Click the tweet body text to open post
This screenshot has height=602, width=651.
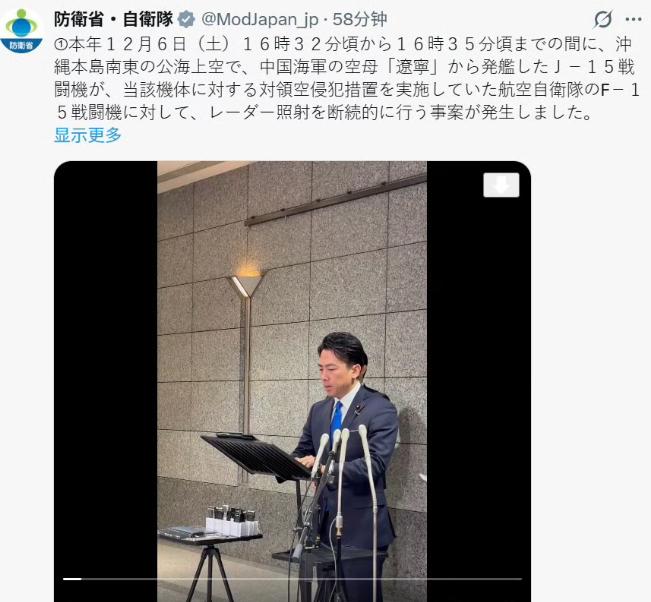click(345, 78)
